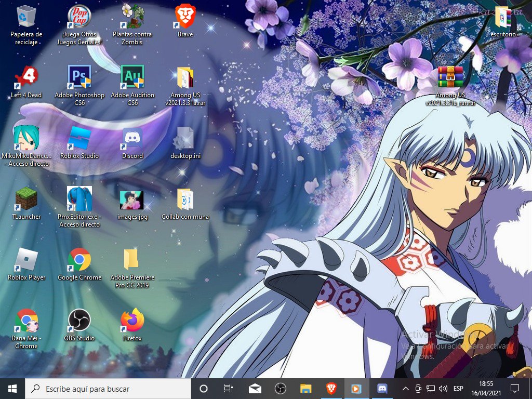Viewport: 532px width, 399px height.
Task: Select the WinRAR Among US v2021.3.31a_rar.rar archive
Action: [450, 86]
